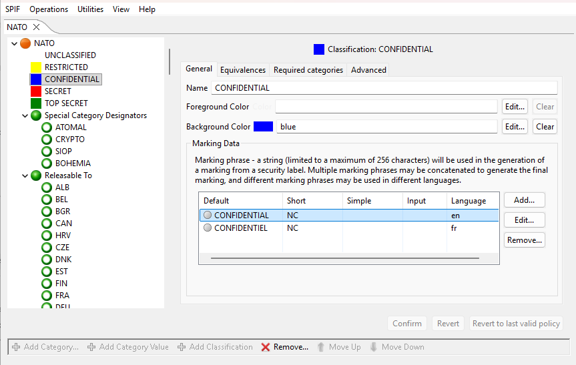This screenshot has width=576, height=365.
Task: Click the red SECRET color icon in tree
Action: click(x=36, y=91)
